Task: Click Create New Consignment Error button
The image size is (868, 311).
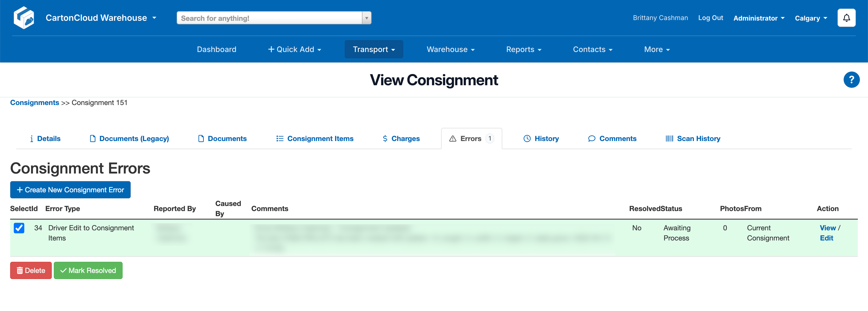Action: [x=70, y=190]
